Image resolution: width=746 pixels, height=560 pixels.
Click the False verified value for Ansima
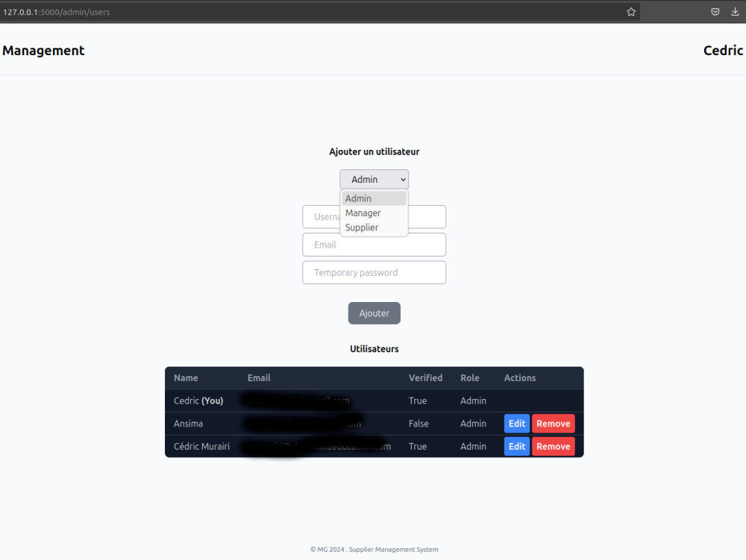pos(419,424)
